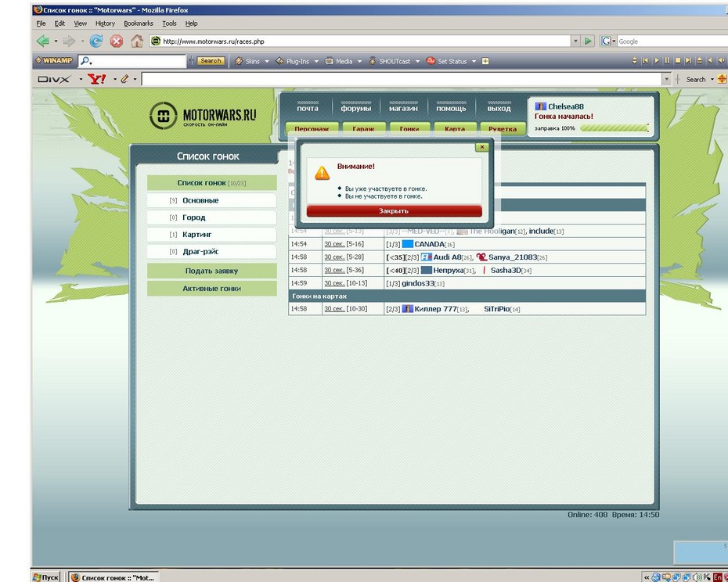Click the Winamp toolbar Previous track control
This screenshot has height=582, width=728.
point(645,60)
